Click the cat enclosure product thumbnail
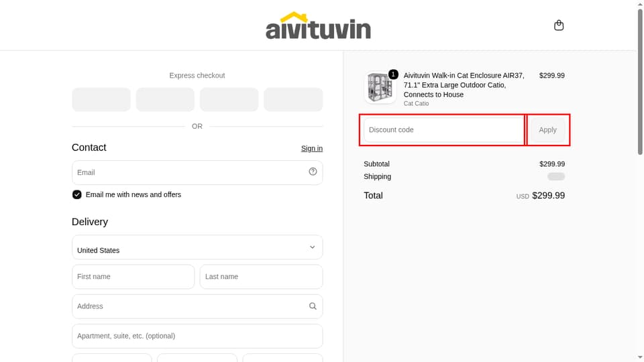Screen dimensions: 644x362 coord(380,87)
